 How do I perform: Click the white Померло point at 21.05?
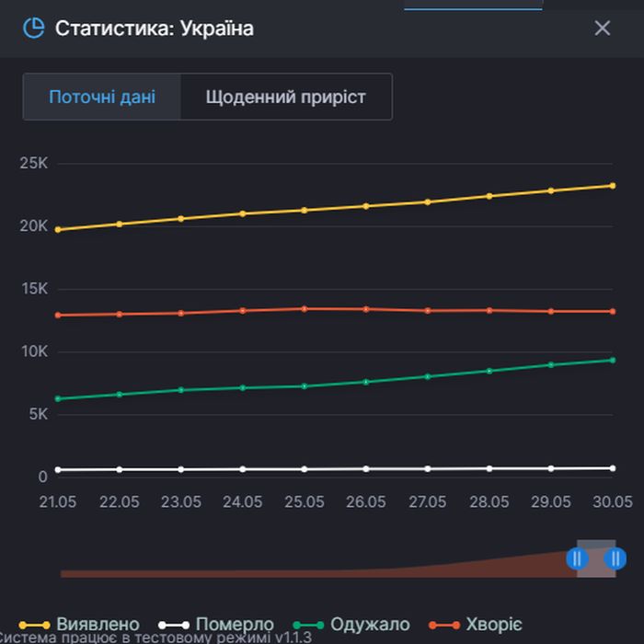pos(58,469)
